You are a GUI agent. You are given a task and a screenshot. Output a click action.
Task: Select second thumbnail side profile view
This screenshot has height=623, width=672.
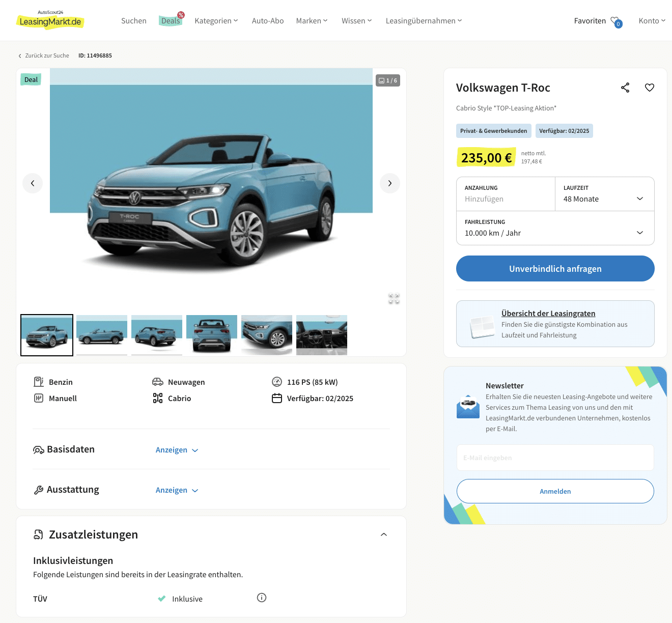[x=102, y=335]
